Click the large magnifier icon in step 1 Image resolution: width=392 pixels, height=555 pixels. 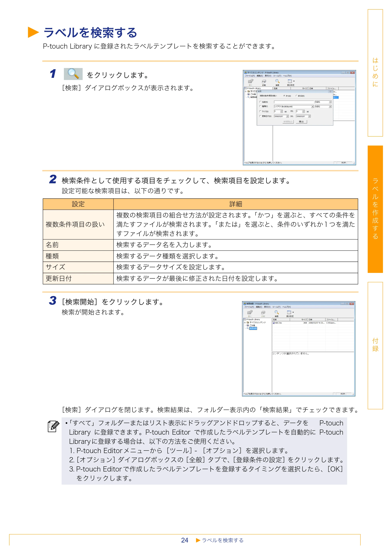pyautogui.click(x=73, y=74)
